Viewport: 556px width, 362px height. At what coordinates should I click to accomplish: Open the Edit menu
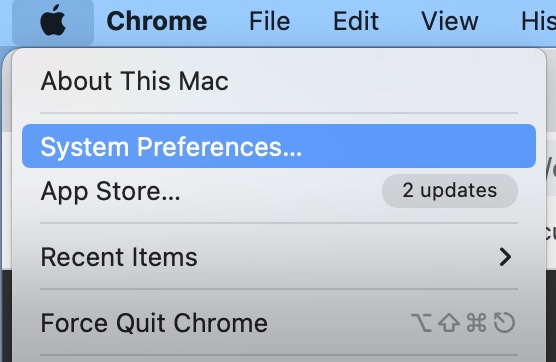click(x=356, y=21)
